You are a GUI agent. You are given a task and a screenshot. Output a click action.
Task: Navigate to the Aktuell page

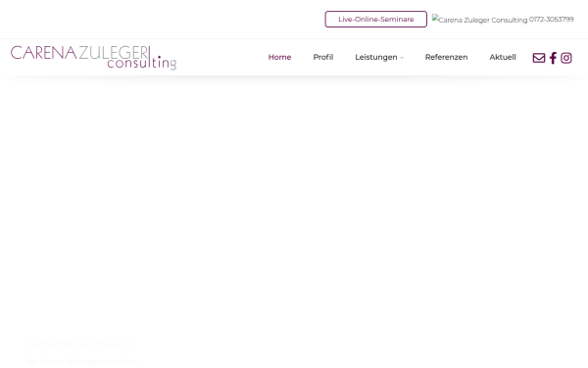coord(503,57)
